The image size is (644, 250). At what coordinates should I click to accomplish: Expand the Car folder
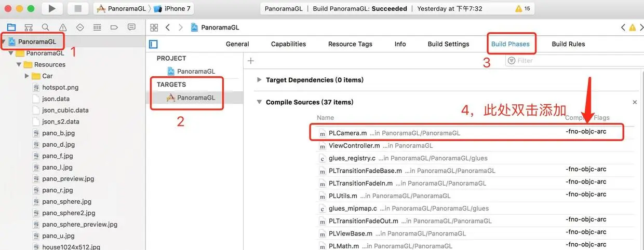pyautogui.click(x=27, y=76)
